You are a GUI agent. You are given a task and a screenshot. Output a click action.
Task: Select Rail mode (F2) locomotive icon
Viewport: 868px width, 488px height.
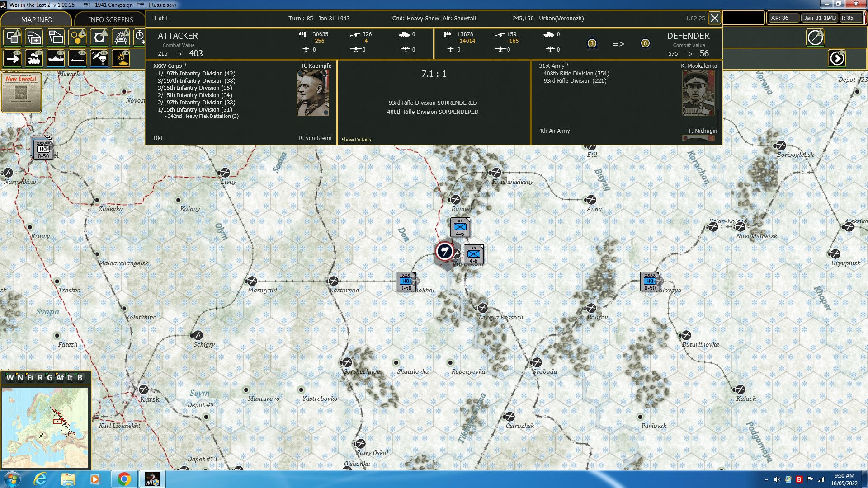34,59
